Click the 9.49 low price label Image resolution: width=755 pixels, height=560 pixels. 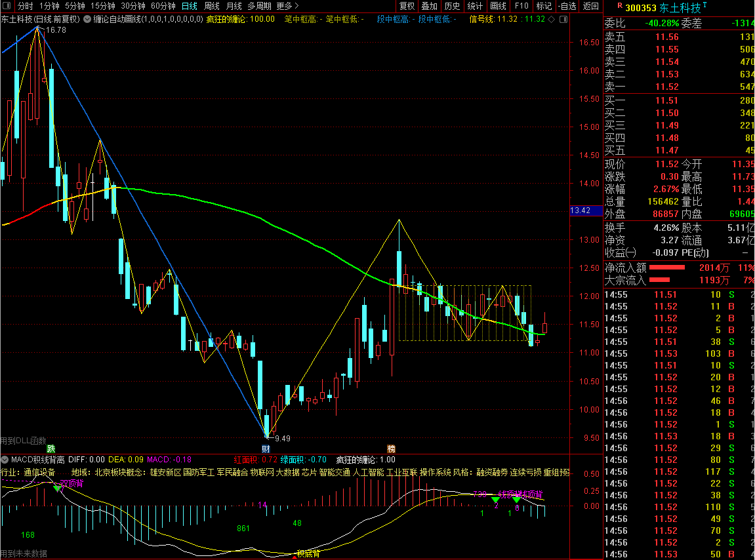click(283, 438)
